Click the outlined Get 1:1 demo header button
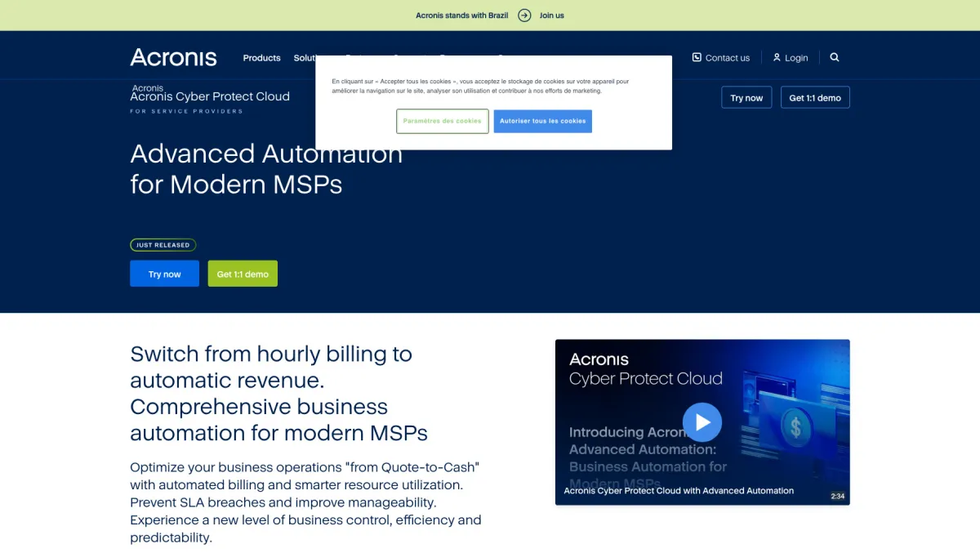 click(x=815, y=97)
